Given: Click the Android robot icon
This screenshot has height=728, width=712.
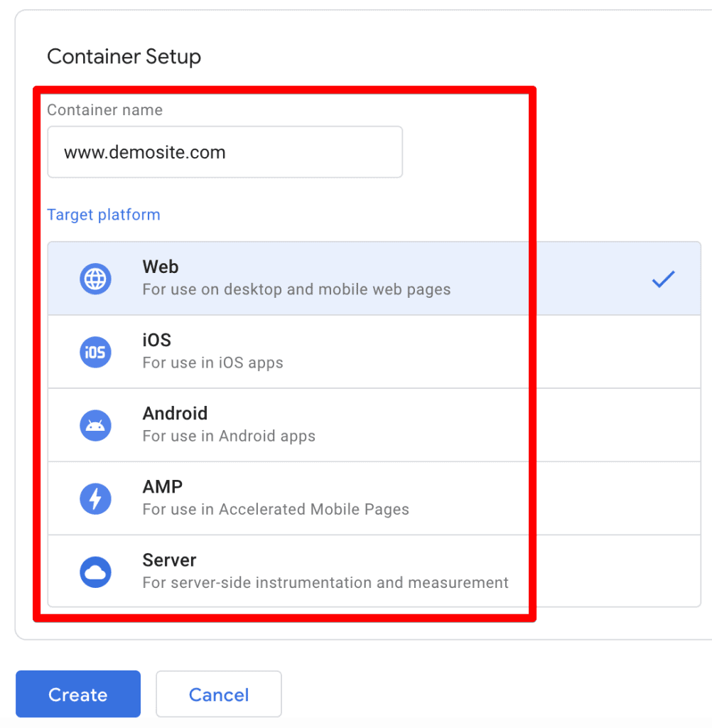Looking at the screenshot, I should 95,425.
